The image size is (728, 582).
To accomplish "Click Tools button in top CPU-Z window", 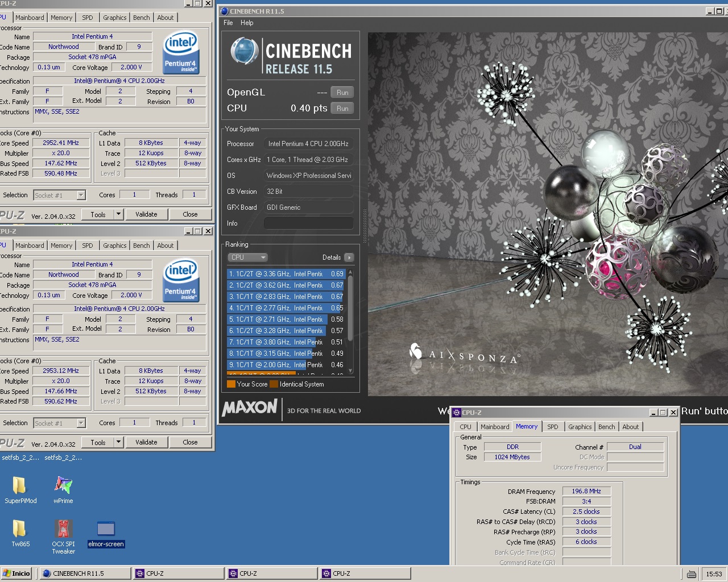I will coord(98,214).
